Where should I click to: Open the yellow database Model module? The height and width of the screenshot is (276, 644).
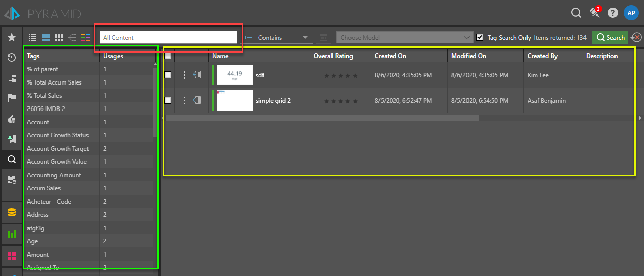point(11,212)
